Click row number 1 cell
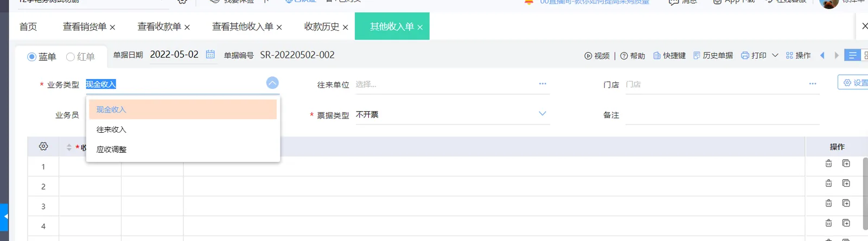Screen dimensions: 868x241 pos(43,167)
